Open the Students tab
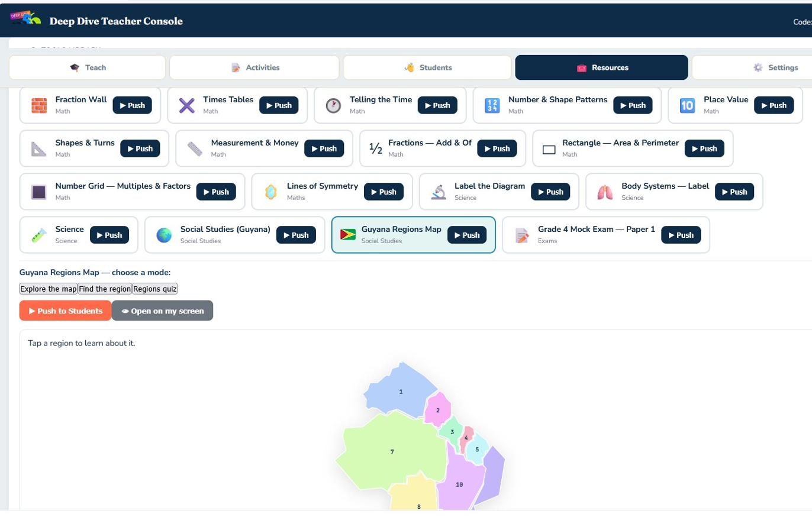Screen dimensions: 812x530 (427, 67)
